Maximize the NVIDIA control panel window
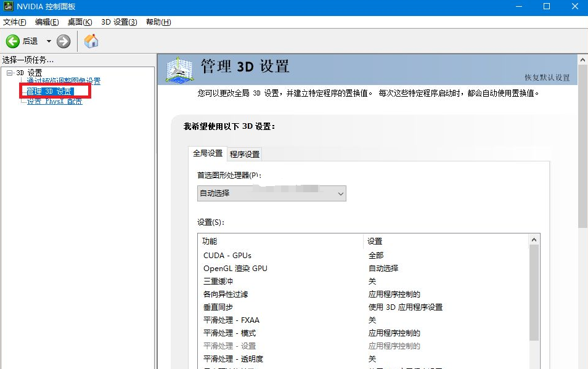Screen dimensions: 588x369 pos(547,7)
